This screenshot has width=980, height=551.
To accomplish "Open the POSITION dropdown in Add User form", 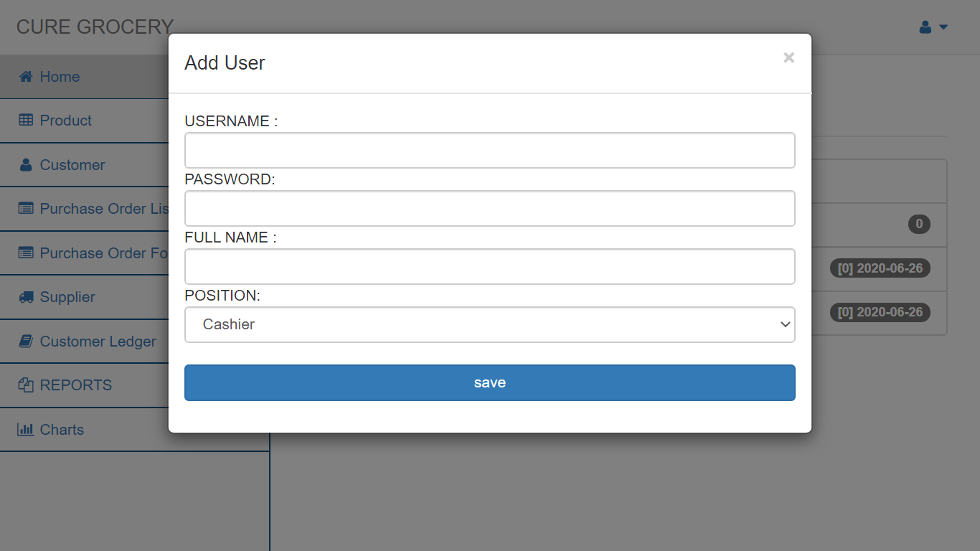I will (490, 324).
